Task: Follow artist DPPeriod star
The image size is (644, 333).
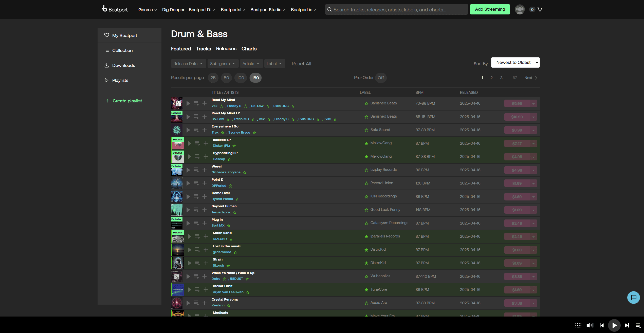Action: (x=231, y=186)
